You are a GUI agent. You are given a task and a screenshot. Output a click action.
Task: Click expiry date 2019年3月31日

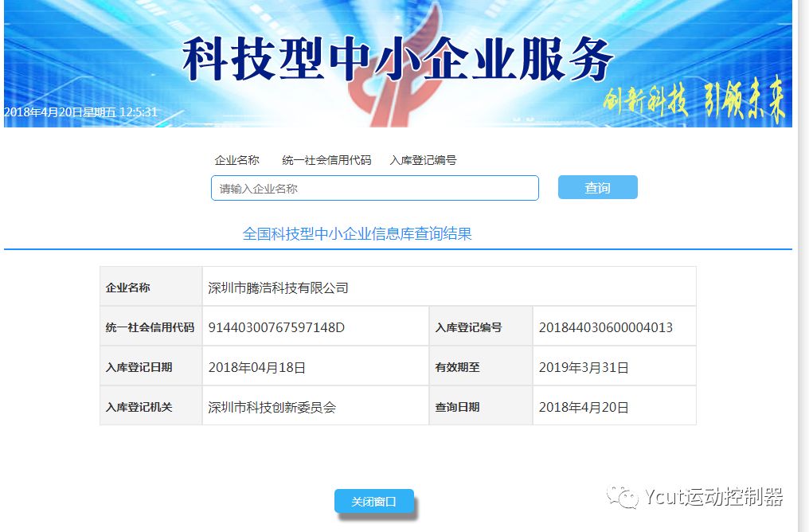584,367
